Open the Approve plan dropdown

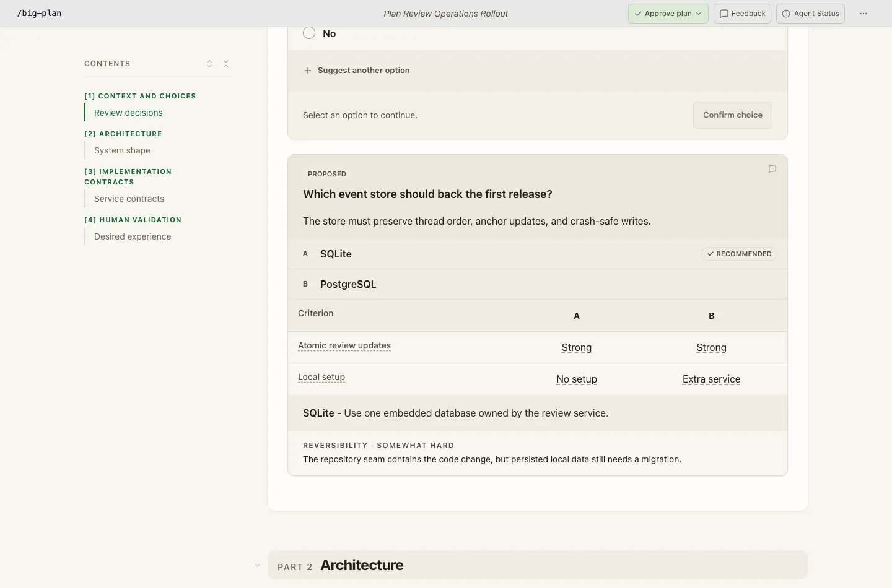668,14
